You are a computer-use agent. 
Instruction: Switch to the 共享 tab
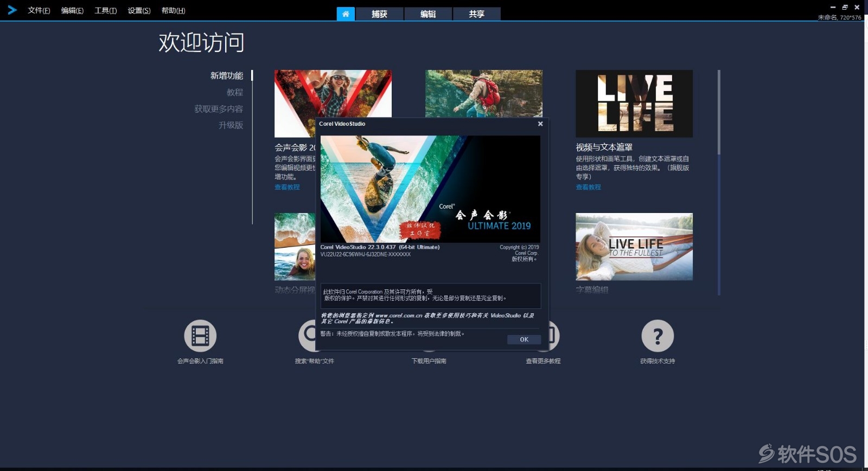coord(477,14)
